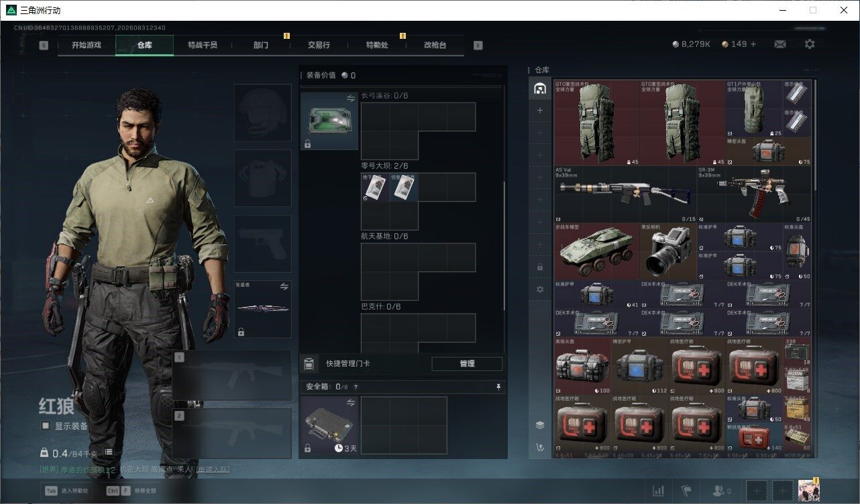Screen dimensions: 860x504
Task: Click empty primary weapon slot 1
Action: (x=232, y=375)
